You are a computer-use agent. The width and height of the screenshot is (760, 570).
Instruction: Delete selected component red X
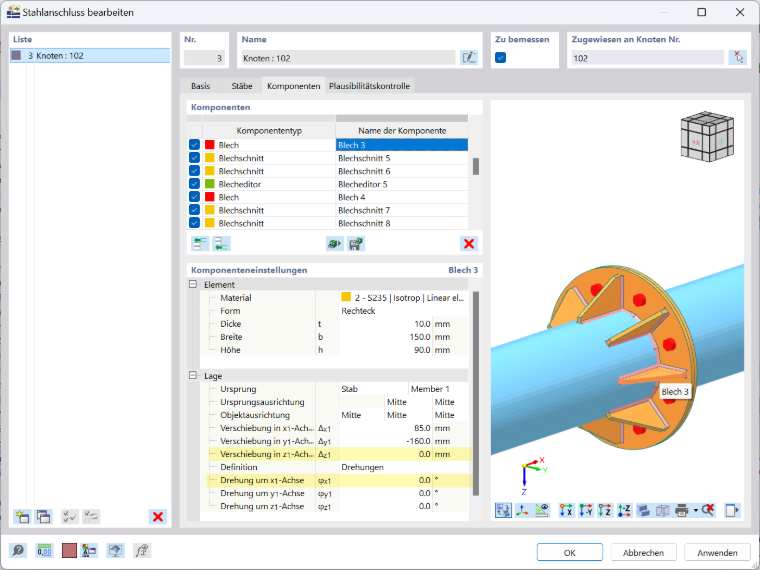pos(469,243)
